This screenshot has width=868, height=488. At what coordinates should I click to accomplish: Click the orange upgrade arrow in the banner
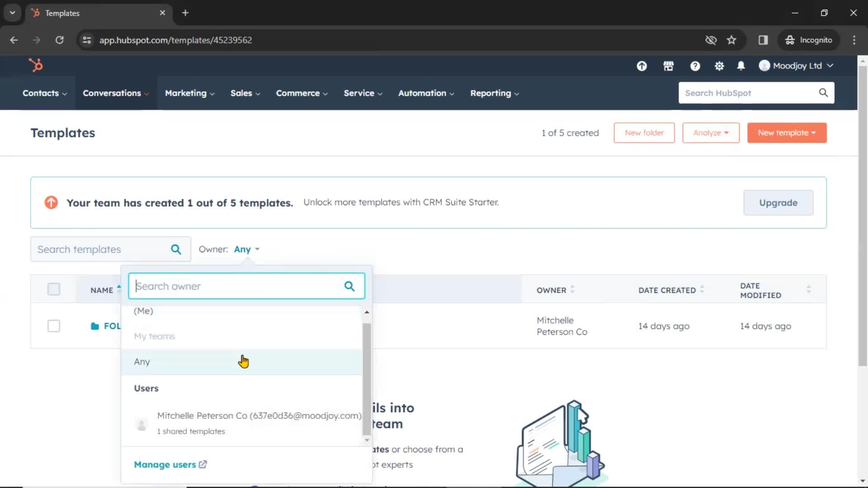(51, 202)
